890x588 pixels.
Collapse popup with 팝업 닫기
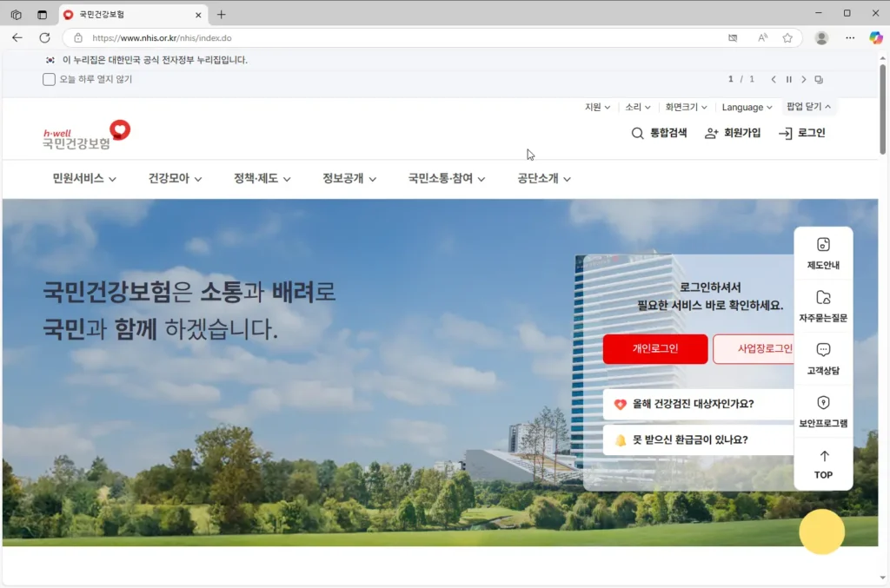tap(808, 107)
